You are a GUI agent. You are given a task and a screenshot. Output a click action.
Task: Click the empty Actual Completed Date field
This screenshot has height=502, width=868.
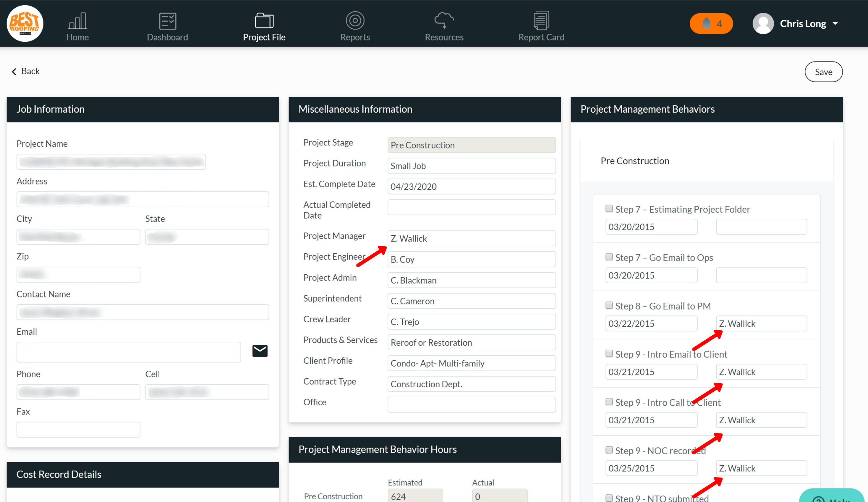point(472,208)
